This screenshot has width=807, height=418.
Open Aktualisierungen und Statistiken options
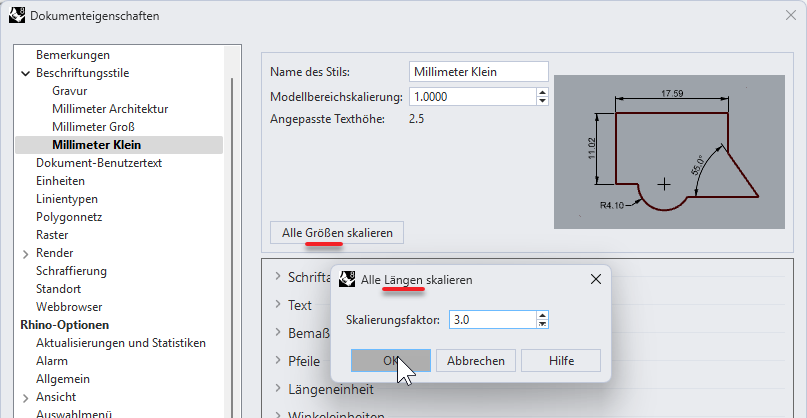(x=121, y=343)
